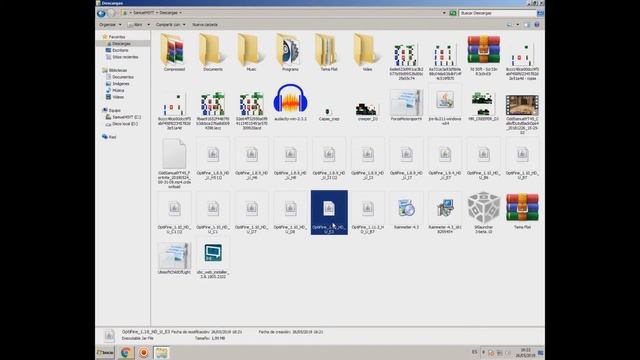Image resolution: width=640 pixels, height=360 pixels.
Task: Open the Documentos library in the sidebar
Action: 120,77
